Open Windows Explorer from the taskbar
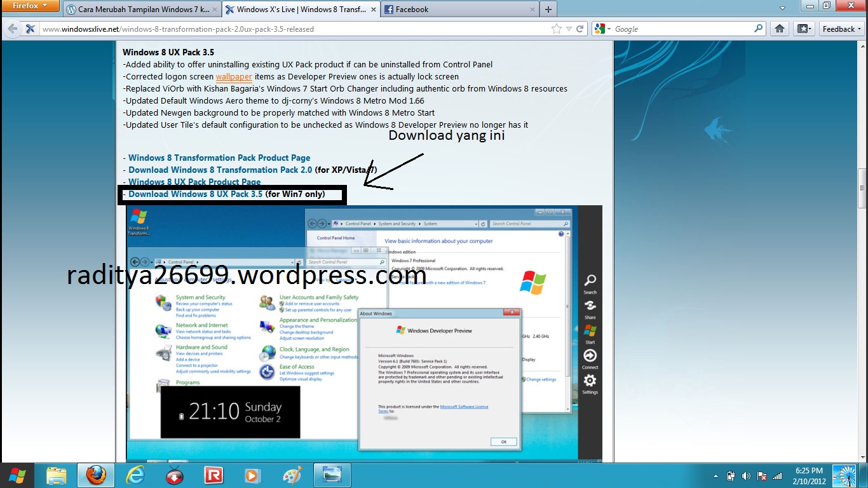 pos(57,475)
